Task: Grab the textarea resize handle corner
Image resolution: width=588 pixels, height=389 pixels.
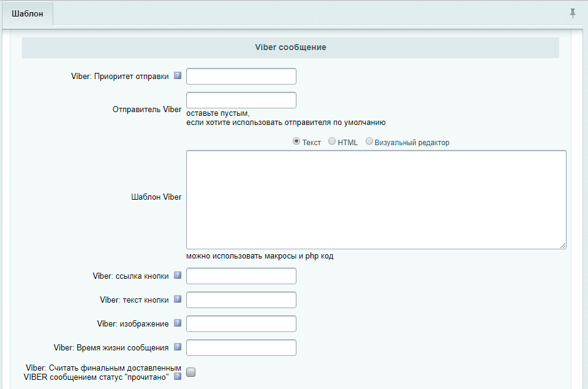Action: (563, 246)
